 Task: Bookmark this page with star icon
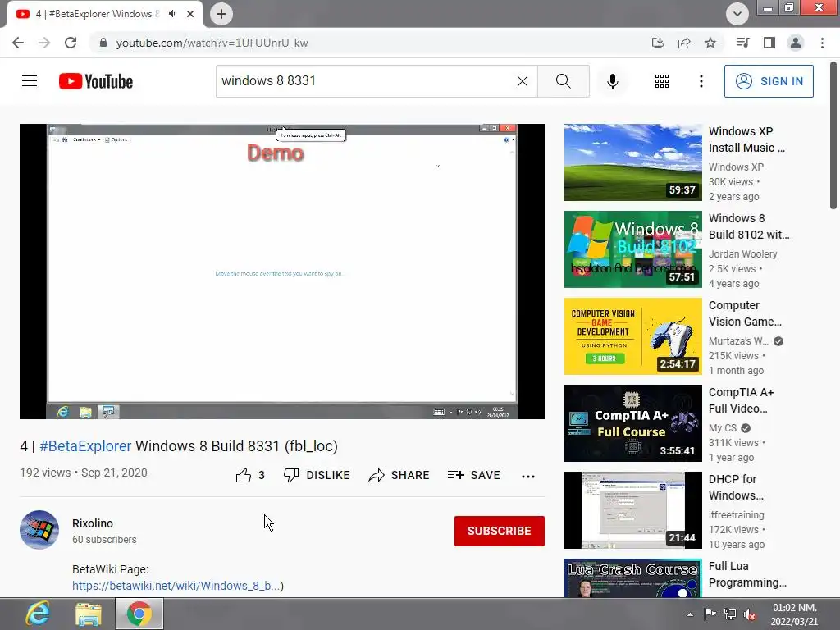coord(710,43)
